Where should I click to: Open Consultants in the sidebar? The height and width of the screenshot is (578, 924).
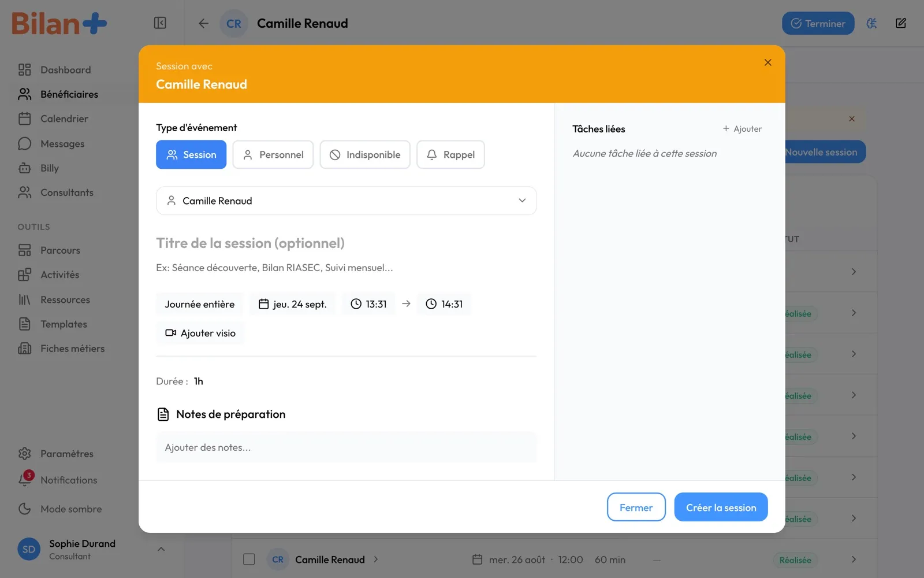pos(66,192)
